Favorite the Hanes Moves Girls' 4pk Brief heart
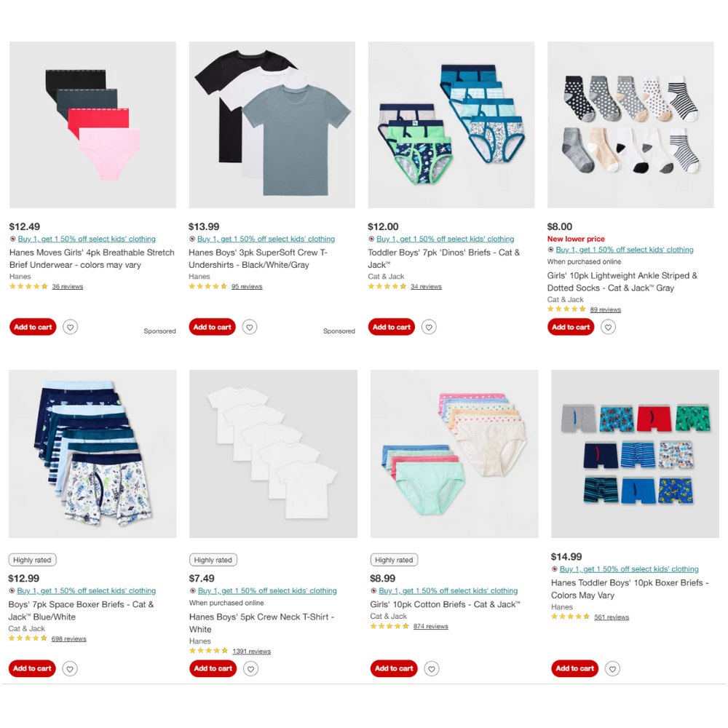The image size is (728, 728). 70,328
